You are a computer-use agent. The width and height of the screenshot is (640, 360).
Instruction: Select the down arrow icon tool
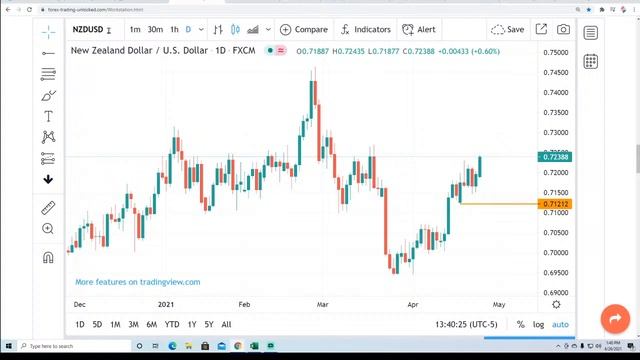click(48, 179)
